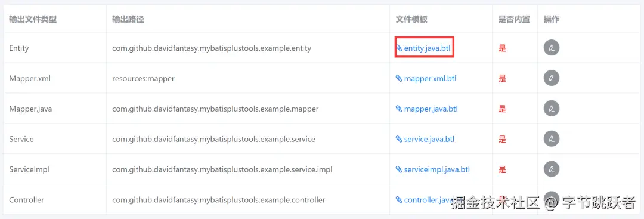This screenshot has width=644, height=219.
Task: Click the edit icon in the Mapper.java row
Action: coord(552,109)
